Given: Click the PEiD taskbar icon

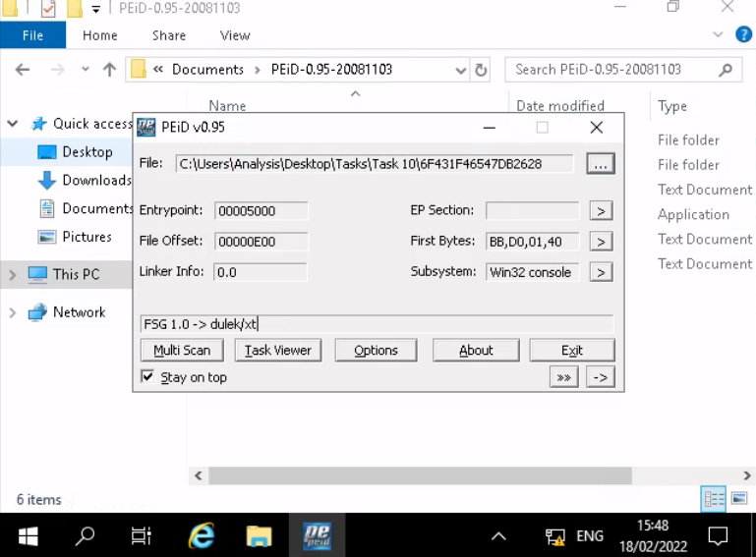Looking at the screenshot, I should pos(317,535).
